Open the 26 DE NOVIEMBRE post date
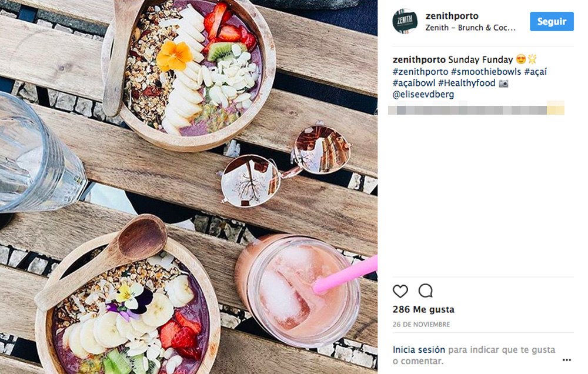Viewport: 588px width, 374px height. [x=421, y=325]
